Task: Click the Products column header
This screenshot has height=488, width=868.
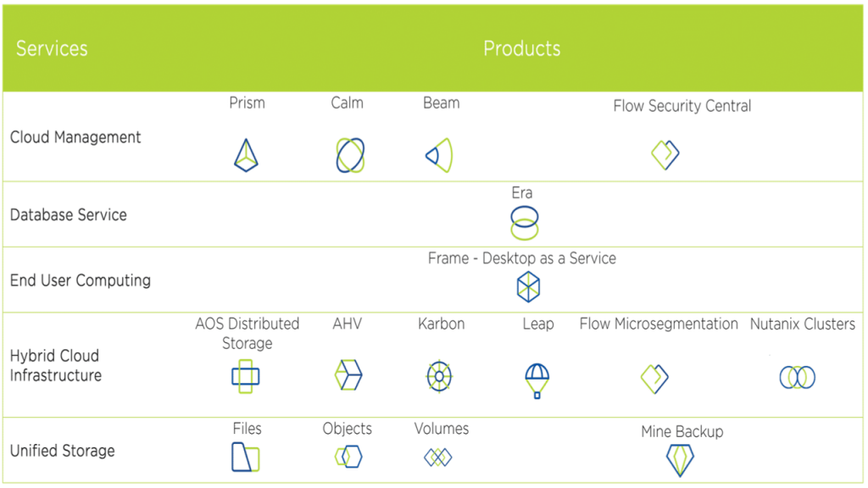Action: [521, 48]
